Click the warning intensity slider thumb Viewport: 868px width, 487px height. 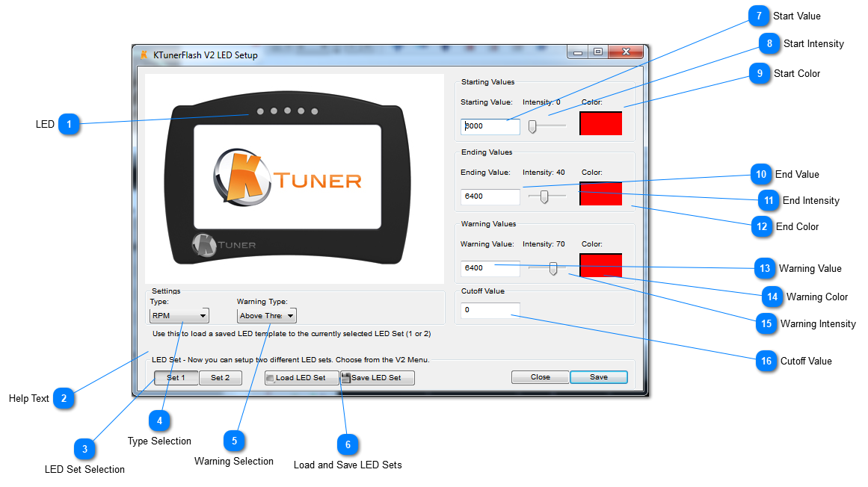click(553, 269)
